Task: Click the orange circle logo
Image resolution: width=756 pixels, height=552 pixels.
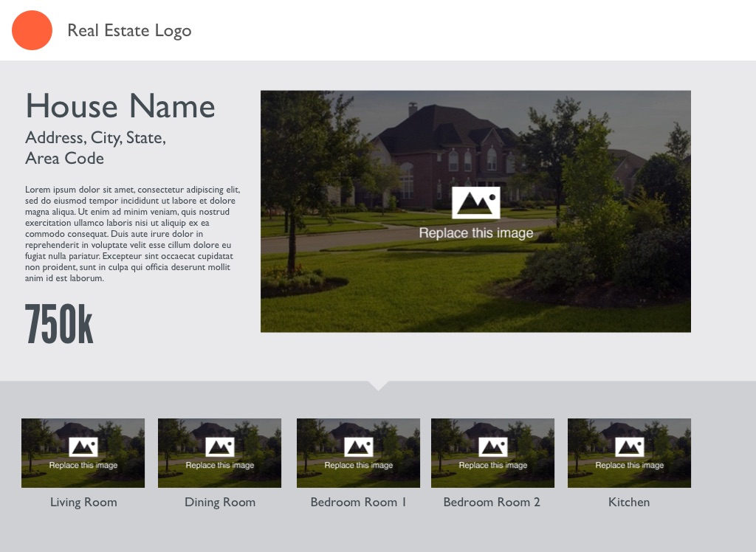Action: [x=32, y=30]
